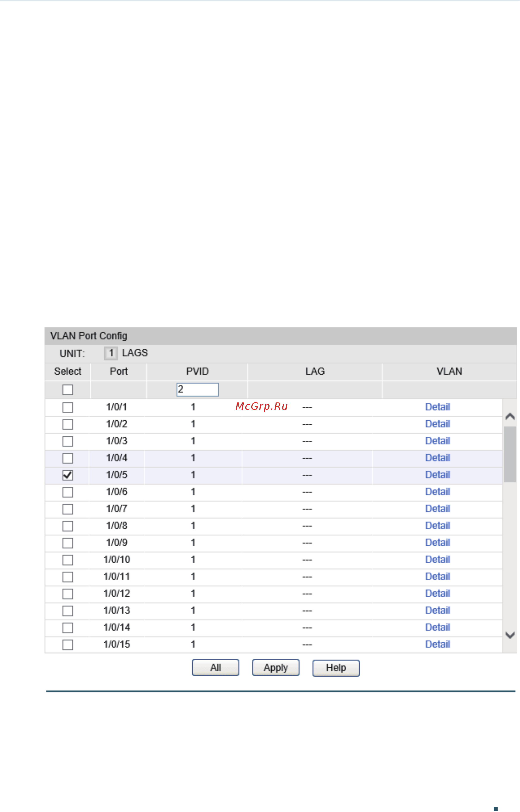
Task: Switch to the LAGS view
Action: [135, 353]
